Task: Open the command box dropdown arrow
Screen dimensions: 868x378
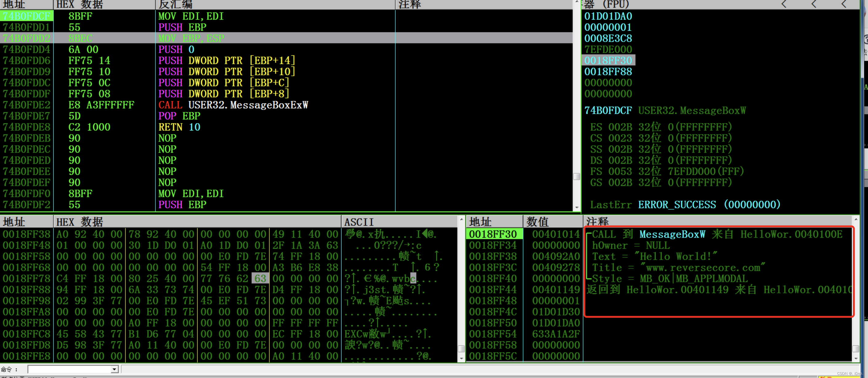Action: coord(114,369)
